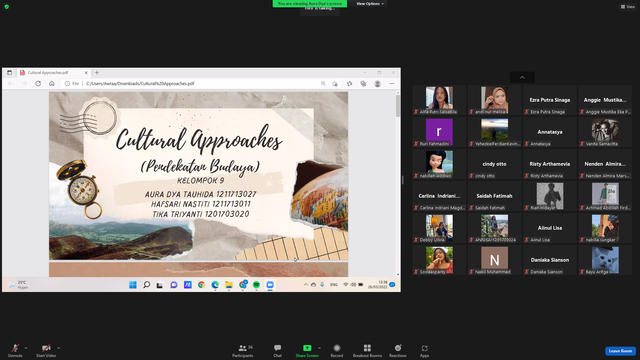This screenshot has height=360, width=640.
Task: Go to the browser Home page
Action: (x=52, y=83)
